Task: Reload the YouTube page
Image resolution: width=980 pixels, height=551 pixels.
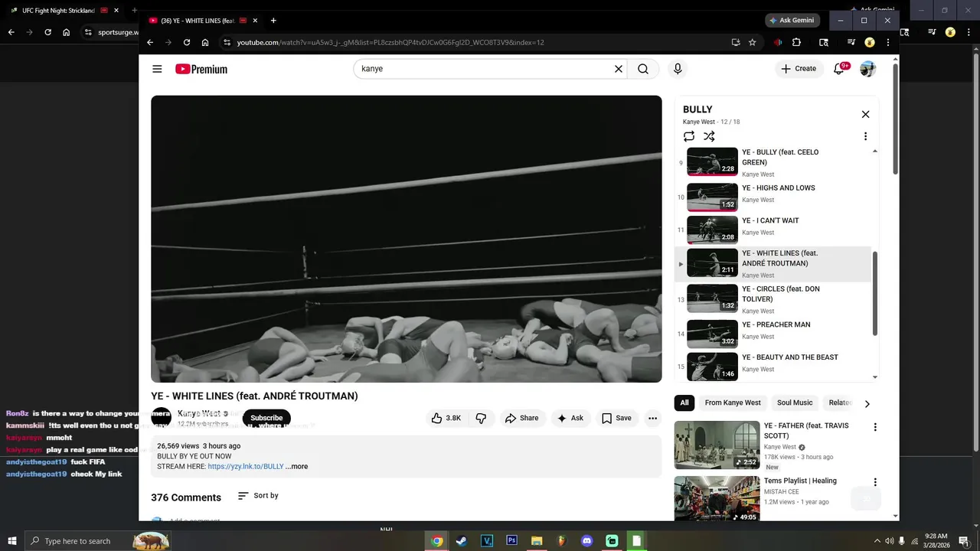Action: (186, 42)
